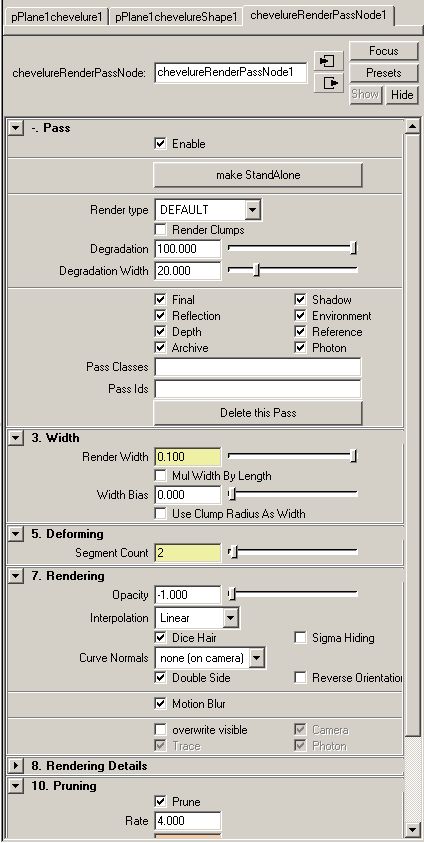This screenshot has height=843, width=424.
Task: Open the Render type dropdown
Action: (x=207, y=210)
